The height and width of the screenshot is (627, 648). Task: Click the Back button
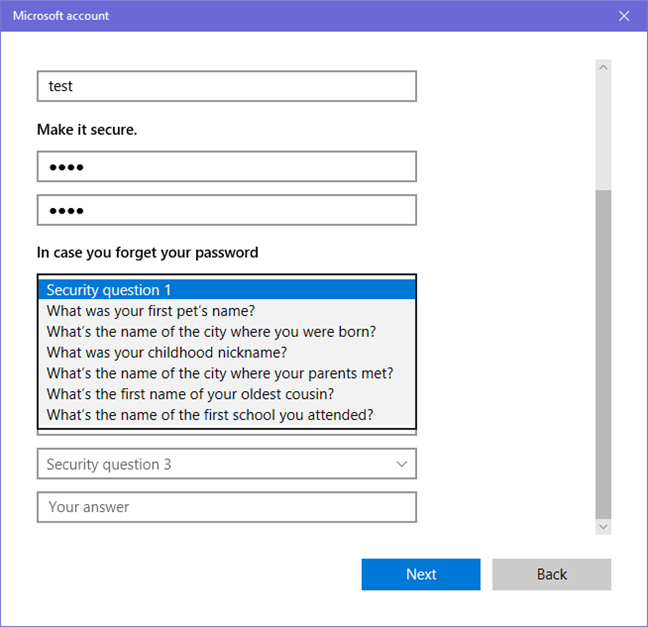coord(551,574)
